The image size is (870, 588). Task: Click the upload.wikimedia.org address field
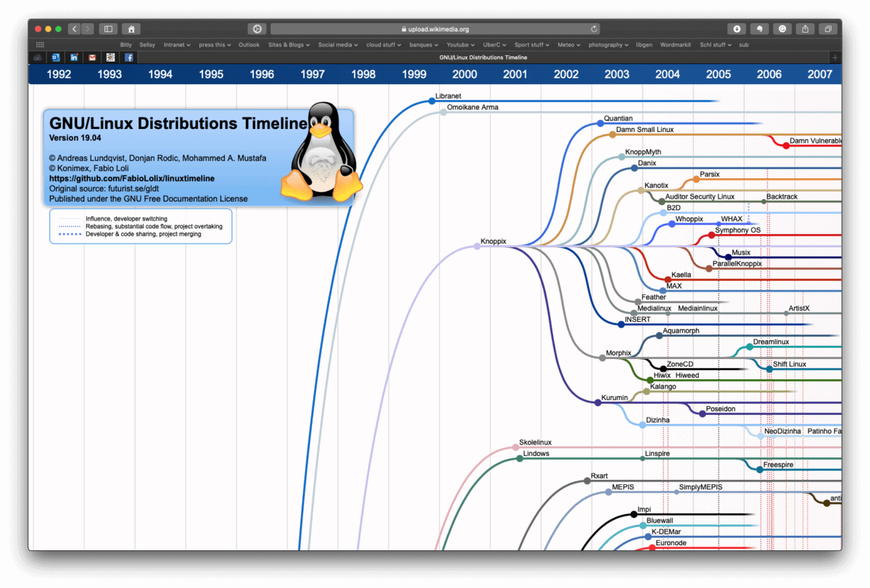pyautogui.click(x=436, y=29)
